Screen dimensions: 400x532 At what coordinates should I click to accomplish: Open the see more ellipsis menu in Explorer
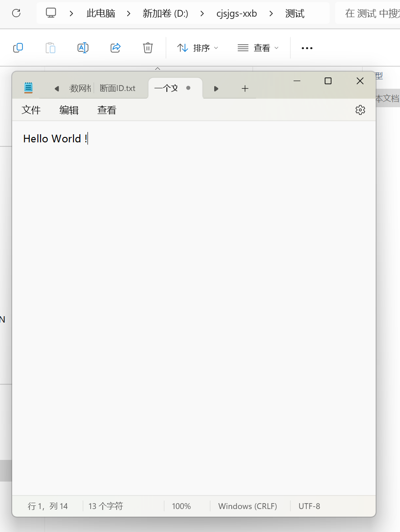click(x=307, y=48)
